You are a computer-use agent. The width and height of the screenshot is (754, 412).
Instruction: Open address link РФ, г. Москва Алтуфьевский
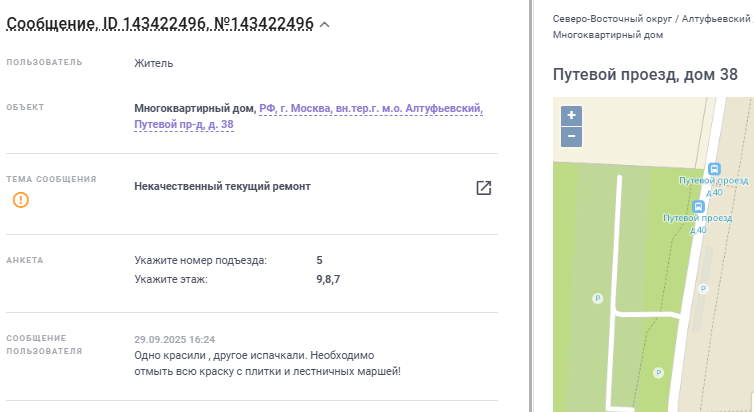pyautogui.click(x=370, y=108)
